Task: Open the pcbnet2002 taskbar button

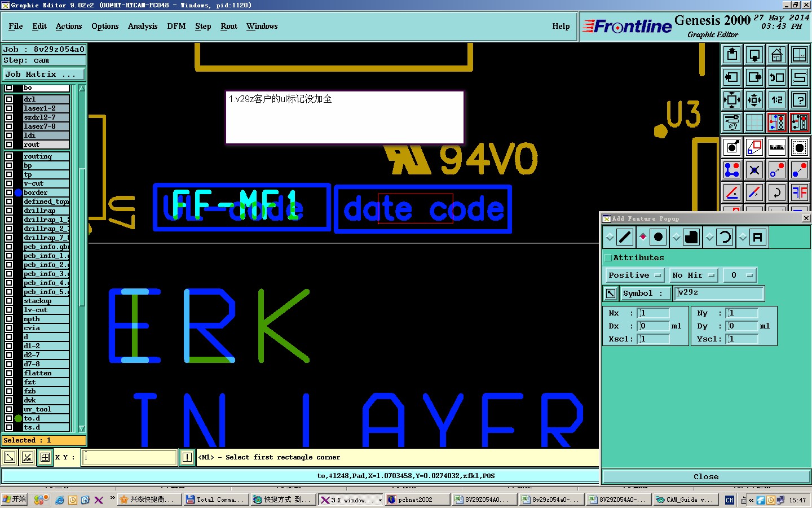Action: [x=417, y=500]
